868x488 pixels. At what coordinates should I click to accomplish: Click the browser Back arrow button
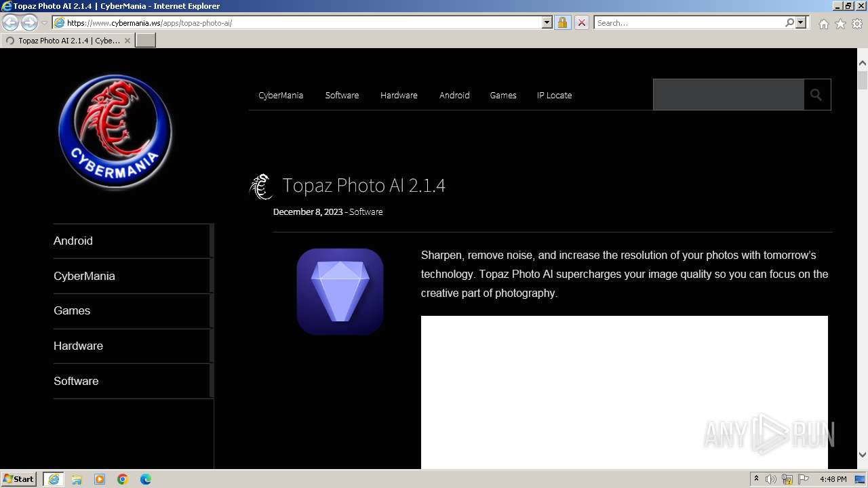click(x=11, y=22)
